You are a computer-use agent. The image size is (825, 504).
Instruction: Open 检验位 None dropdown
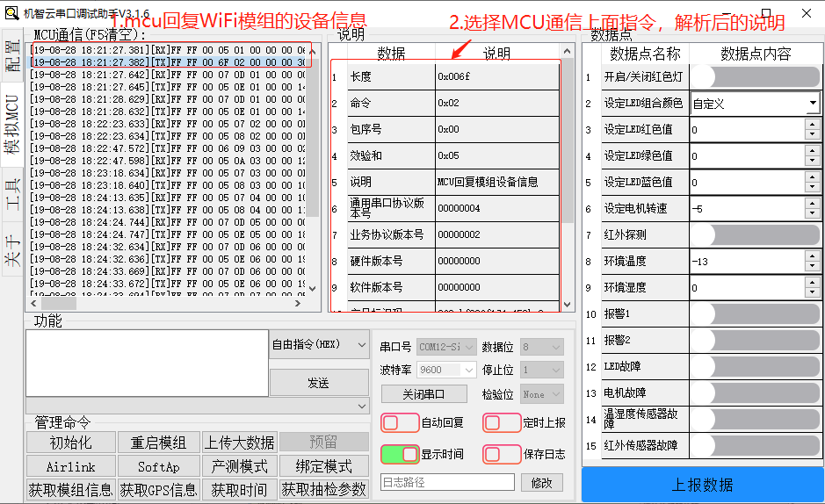coord(541,394)
